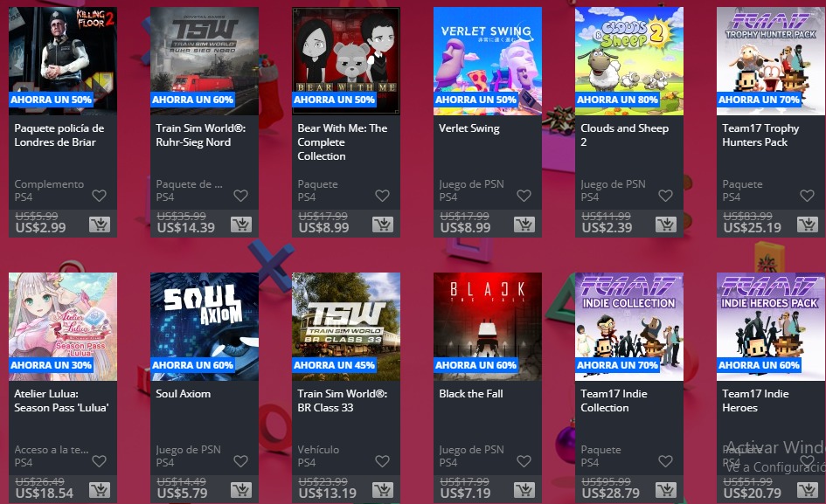Open the Bear With Me cover image

tap(346, 61)
